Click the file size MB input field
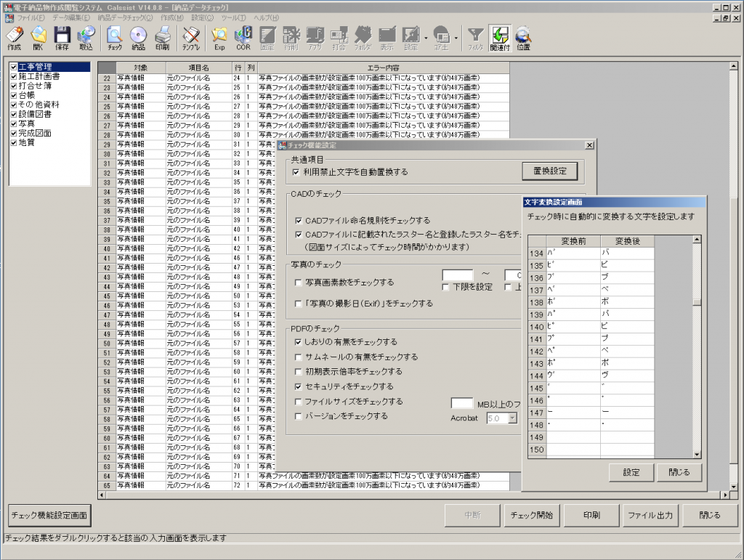The width and height of the screenshot is (744, 560). (462, 403)
